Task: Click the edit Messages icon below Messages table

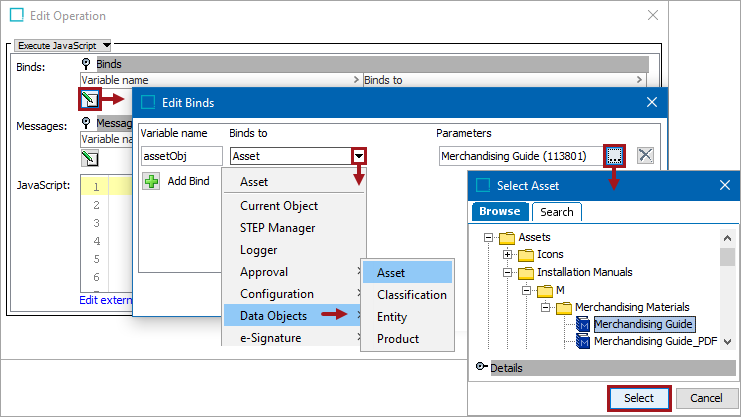Action: (90, 158)
